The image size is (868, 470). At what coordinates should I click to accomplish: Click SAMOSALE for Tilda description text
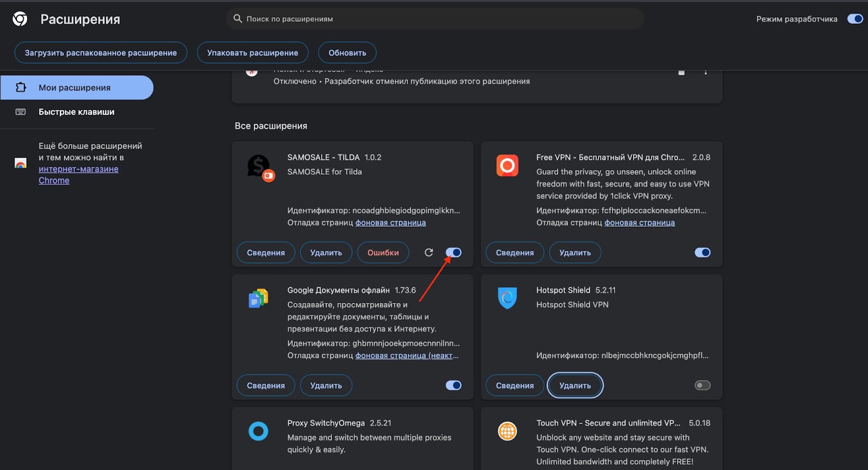tap(324, 172)
